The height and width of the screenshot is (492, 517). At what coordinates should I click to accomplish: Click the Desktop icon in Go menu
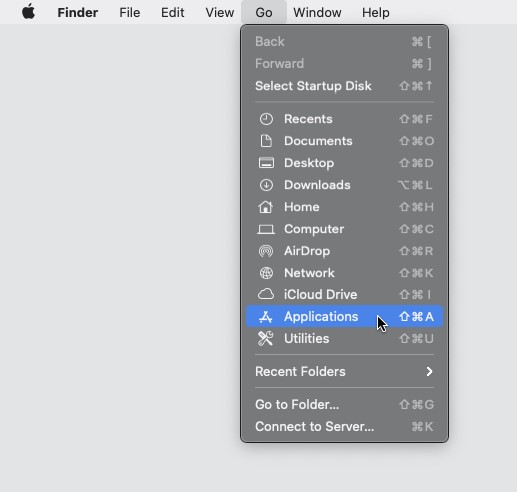click(266, 163)
